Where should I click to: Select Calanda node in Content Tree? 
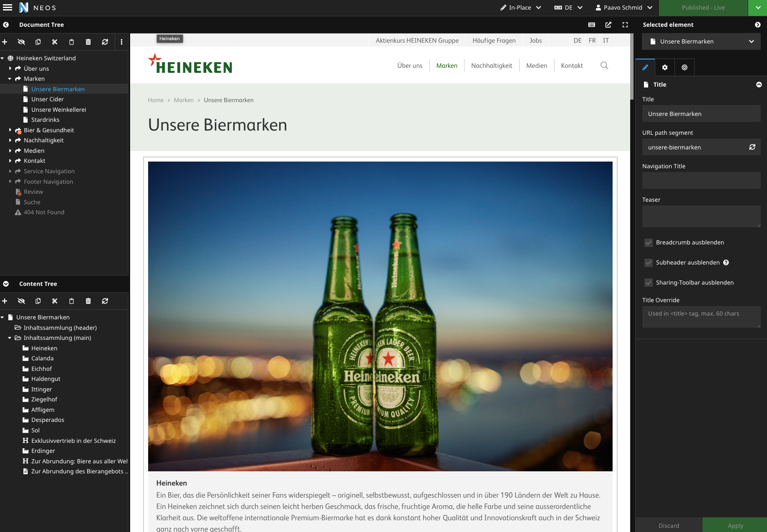coord(42,358)
